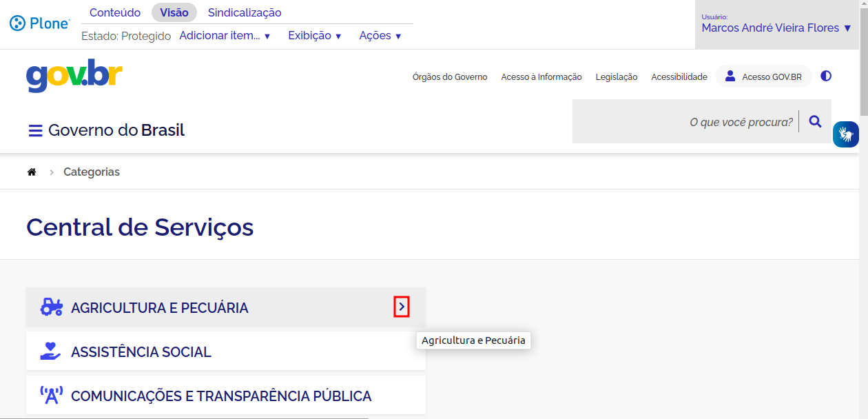This screenshot has height=419, width=868.
Task: Expand the Marcos André Vieira Flores user menu
Action: point(776,28)
